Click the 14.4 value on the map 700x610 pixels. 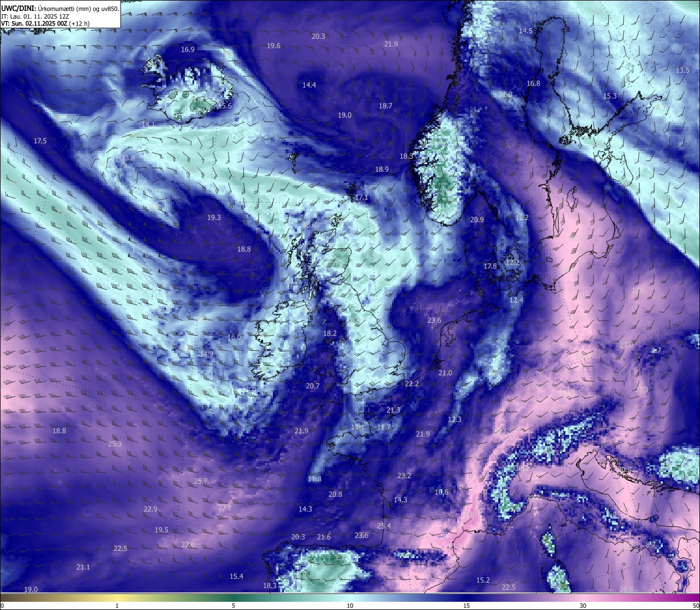coord(309,85)
